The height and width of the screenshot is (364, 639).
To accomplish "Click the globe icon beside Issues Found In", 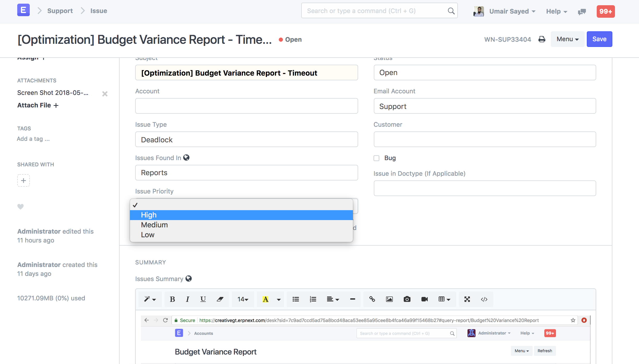I will 186,157.
